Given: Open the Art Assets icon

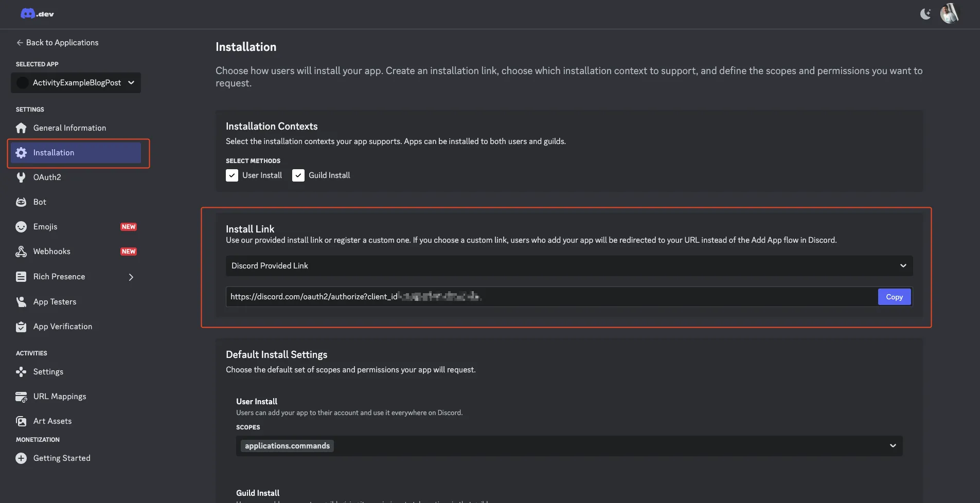Looking at the screenshot, I should pyautogui.click(x=21, y=421).
